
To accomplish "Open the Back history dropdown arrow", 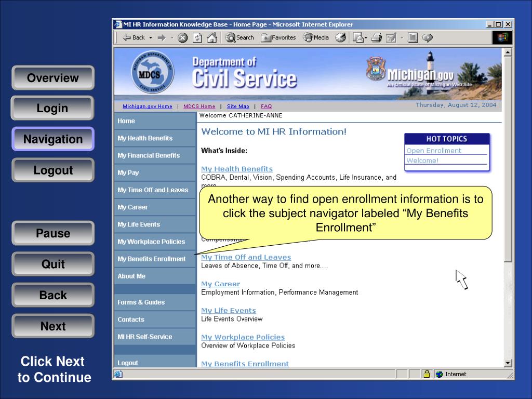I will pos(151,37).
